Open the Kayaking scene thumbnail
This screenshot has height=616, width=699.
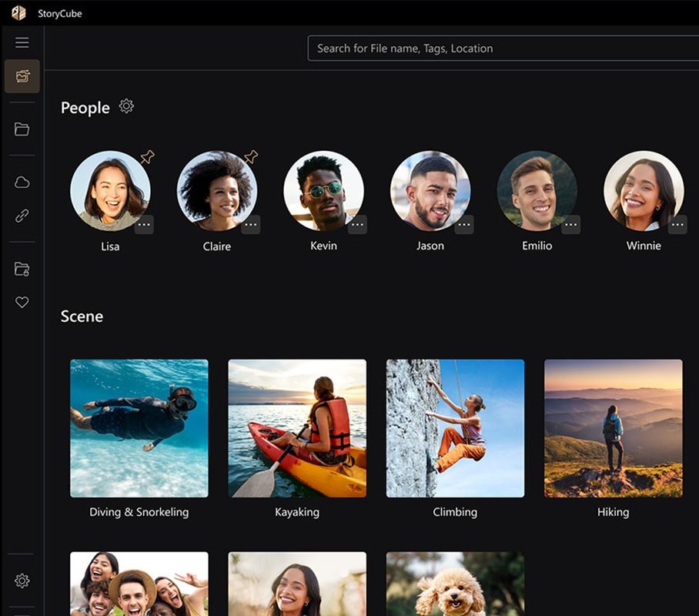pyautogui.click(x=297, y=428)
